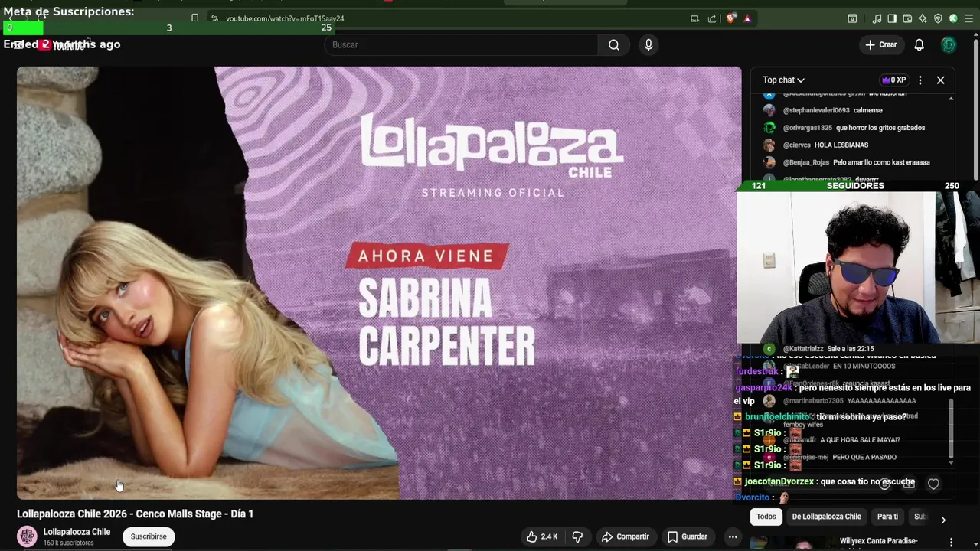Click the Sabrina Carpenter video player
Screen dimensions: 980x551
(x=379, y=283)
